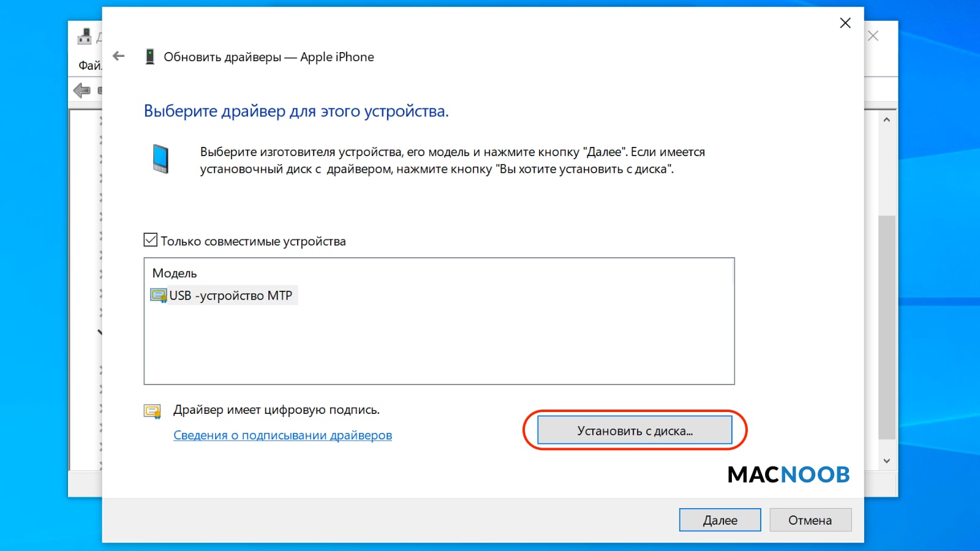Click the certificate icon of USB MTP driver

pos(159,296)
